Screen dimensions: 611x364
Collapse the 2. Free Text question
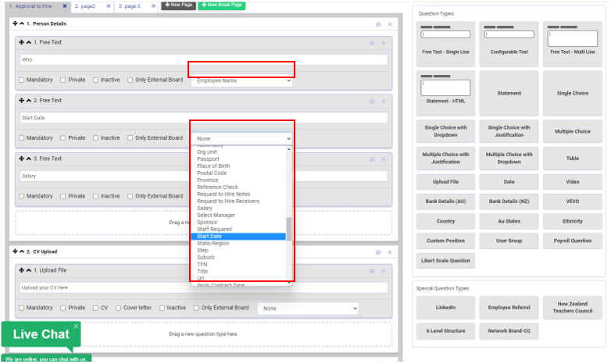[28, 100]
